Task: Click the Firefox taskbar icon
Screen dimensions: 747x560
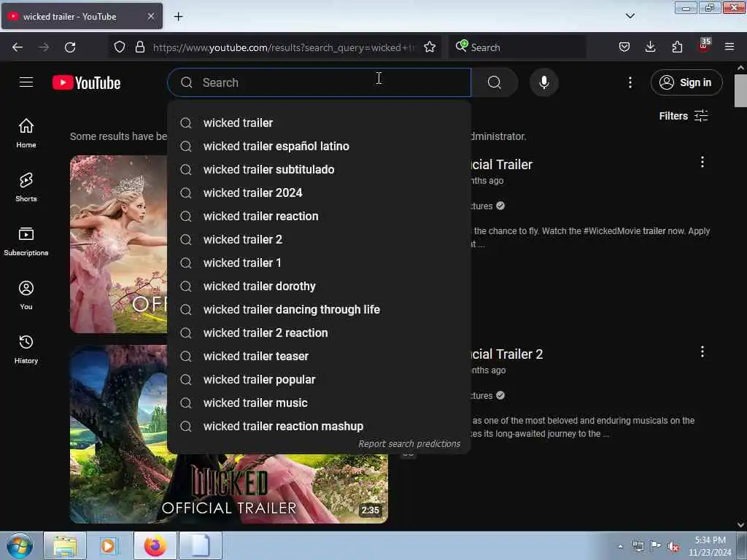Action: tap(155, 545)
